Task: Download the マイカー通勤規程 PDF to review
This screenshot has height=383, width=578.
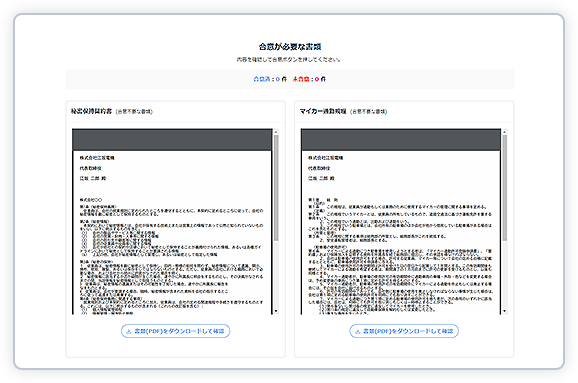Action: coord(404,331)
